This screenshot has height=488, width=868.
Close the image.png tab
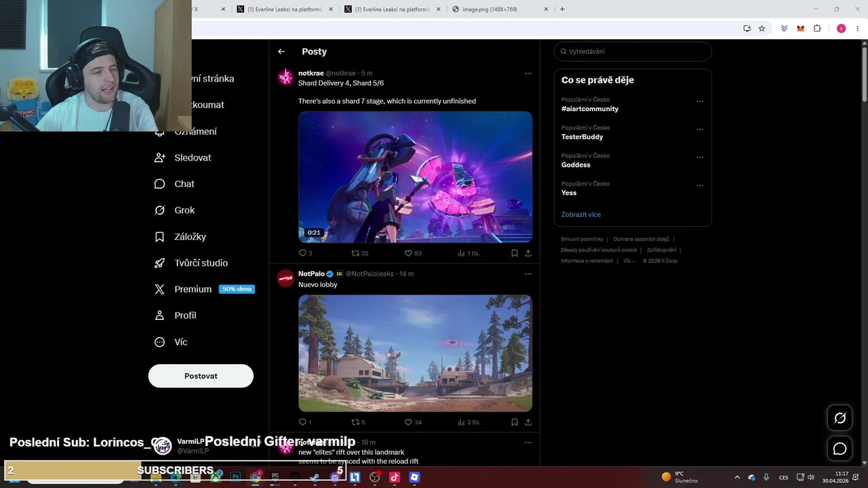546,9
